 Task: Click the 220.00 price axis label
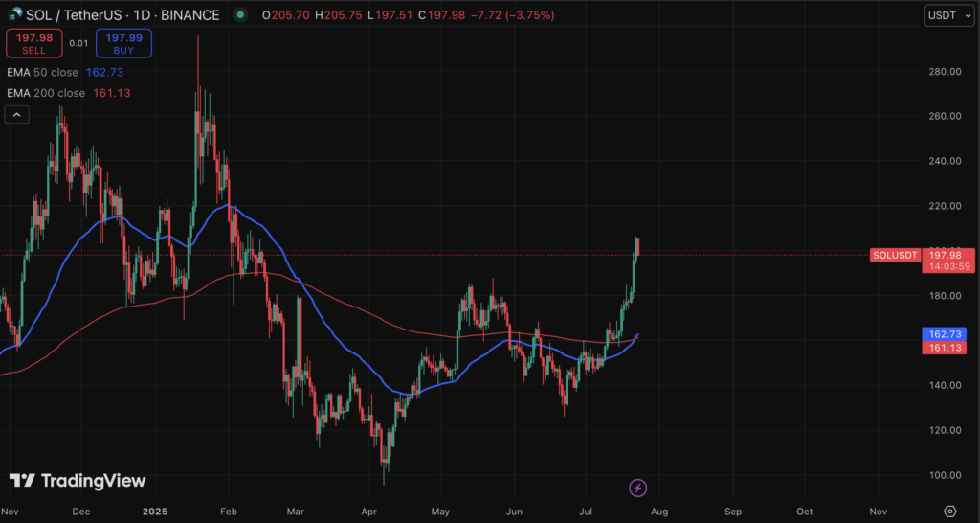[x=944, y=206]
